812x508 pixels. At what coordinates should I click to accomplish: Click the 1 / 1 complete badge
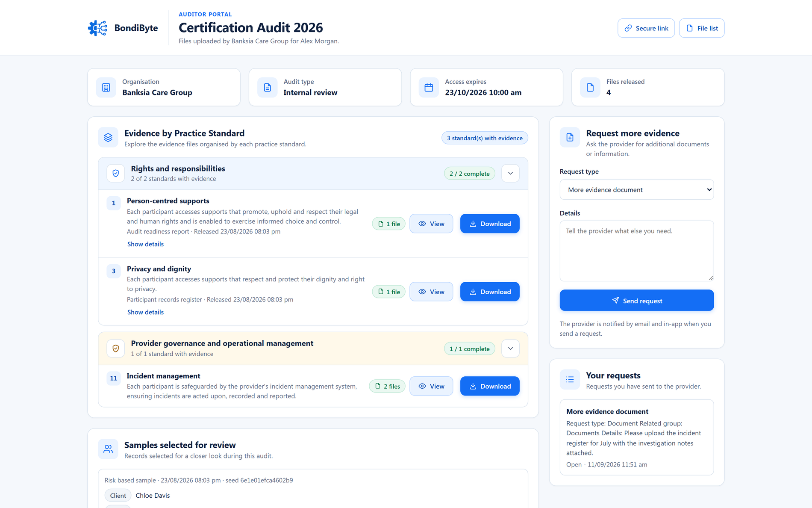470,349
